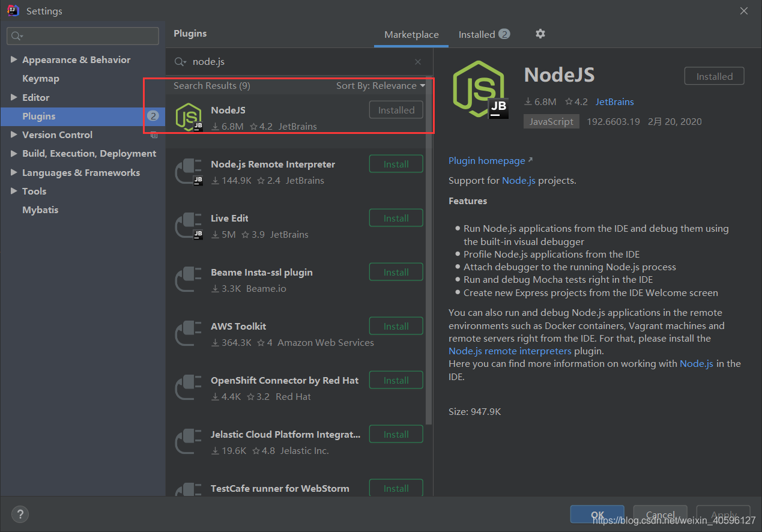
Task: Select Keymap in settings tree
Action: (41, 79)
